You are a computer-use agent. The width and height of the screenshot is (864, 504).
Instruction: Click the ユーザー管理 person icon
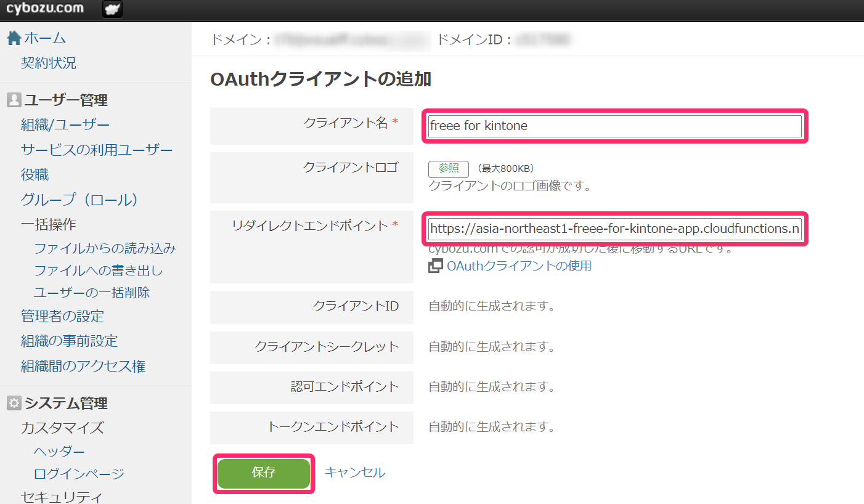coord(14,100)
